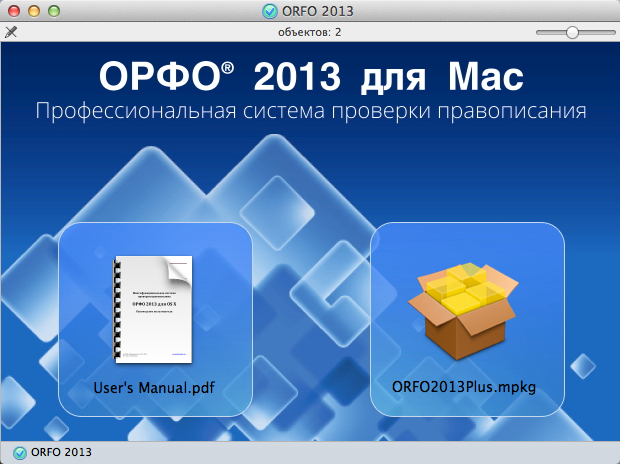Close the ORFO 2013 window
This screenshot has height=464, width=620.
(x=14, y=11)
